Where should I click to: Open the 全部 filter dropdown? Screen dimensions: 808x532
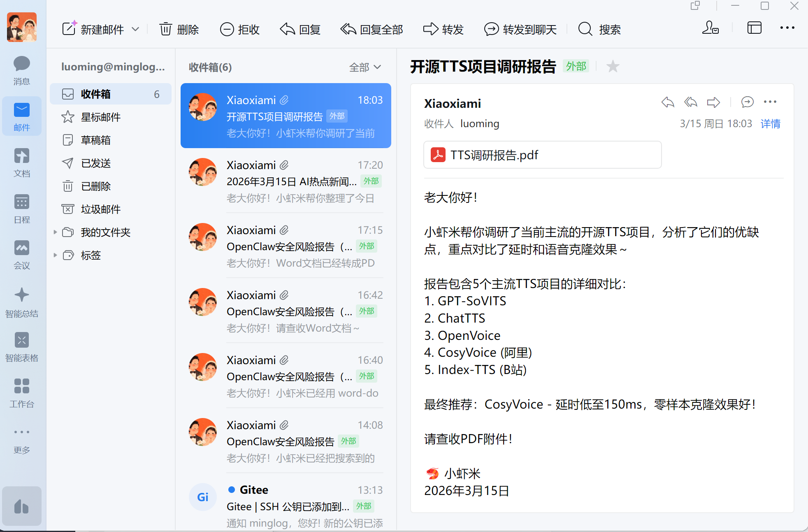tap(365, 67)
